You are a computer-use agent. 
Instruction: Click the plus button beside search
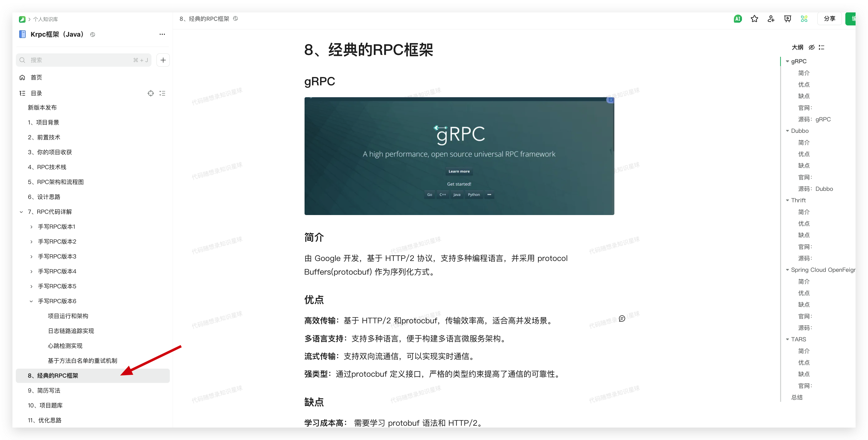pos(163,60)
